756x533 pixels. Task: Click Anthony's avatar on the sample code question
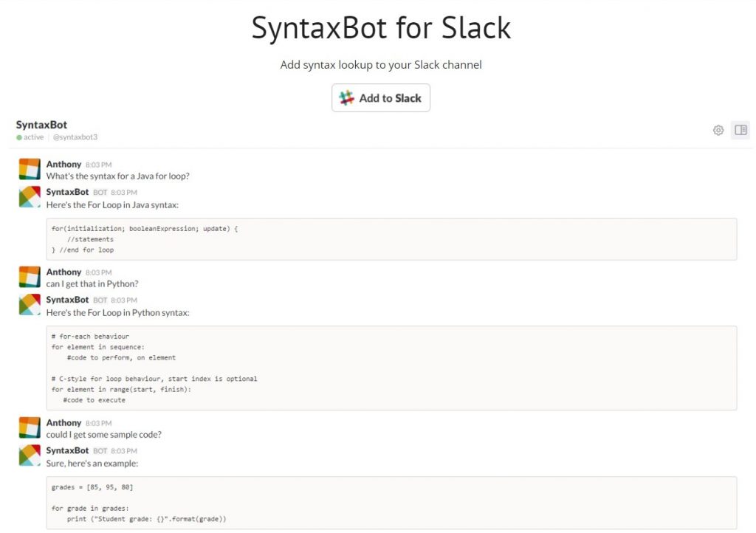pos(30,427)
